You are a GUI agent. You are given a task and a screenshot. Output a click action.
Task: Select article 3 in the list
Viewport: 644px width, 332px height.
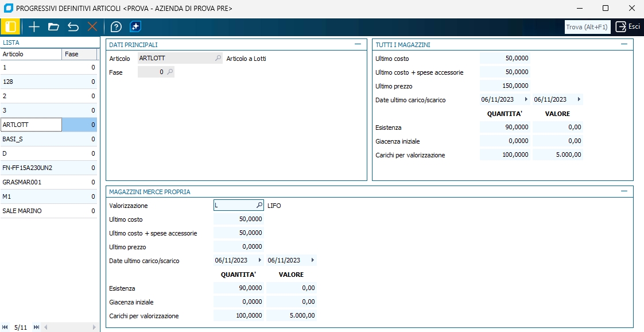[49, 110]
